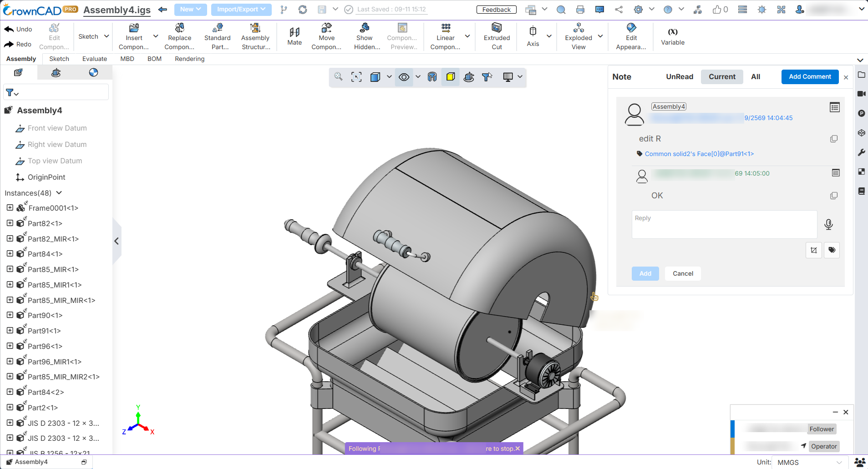
Task: Click the Insert Component tool
Action: 134,36
